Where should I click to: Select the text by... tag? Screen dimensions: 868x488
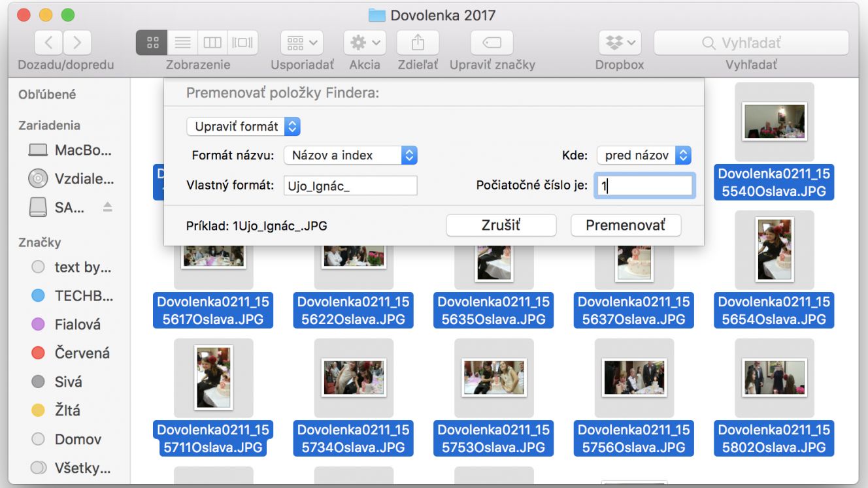tap(72, 267)
